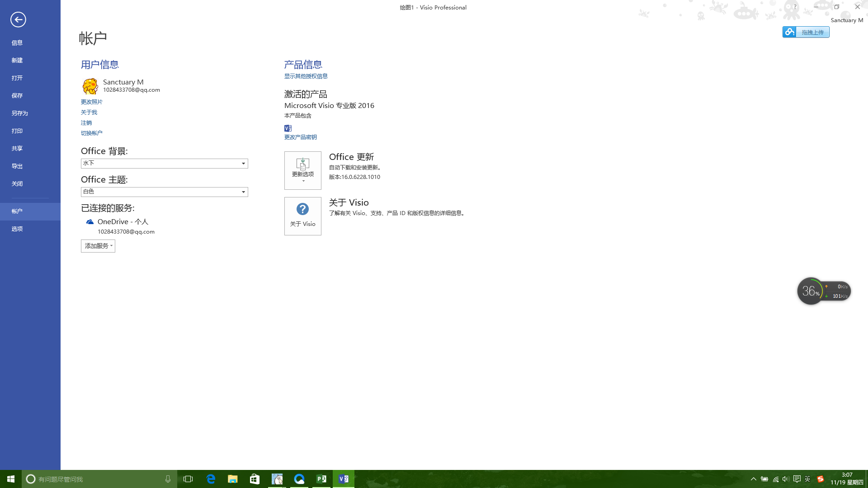Click the version text 版本:16.0.6228.1010
The width and height of the screenshot is (868, 488).
pyautogui.click(x=354, y=177)
